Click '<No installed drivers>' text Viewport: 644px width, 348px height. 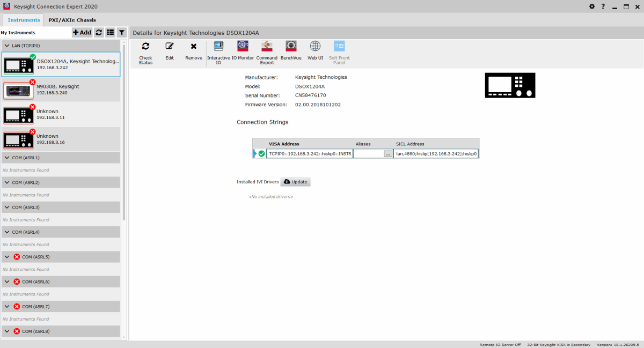270,197
